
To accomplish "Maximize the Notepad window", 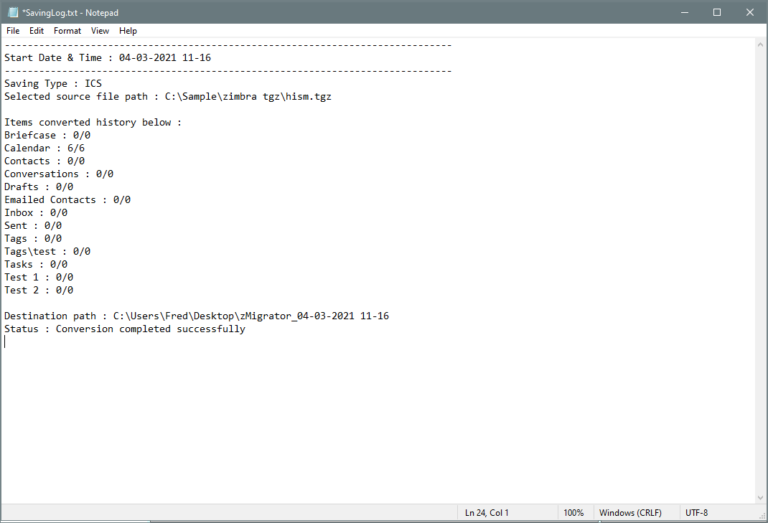I will (717, 12).
